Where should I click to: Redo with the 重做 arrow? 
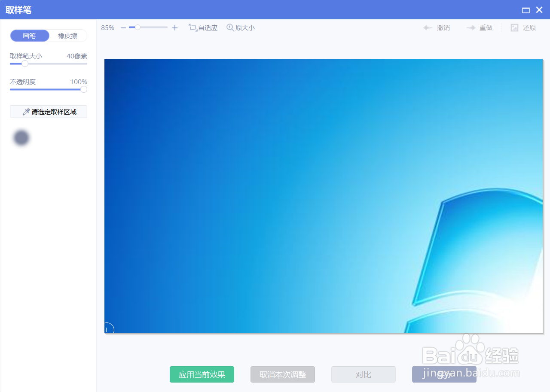(480, 27)
